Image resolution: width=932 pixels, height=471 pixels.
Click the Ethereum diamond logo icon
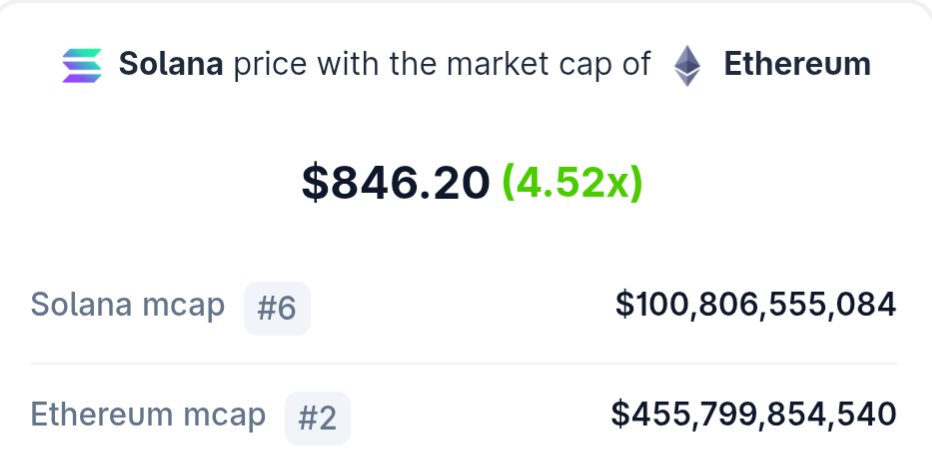(x=687, y=65)
